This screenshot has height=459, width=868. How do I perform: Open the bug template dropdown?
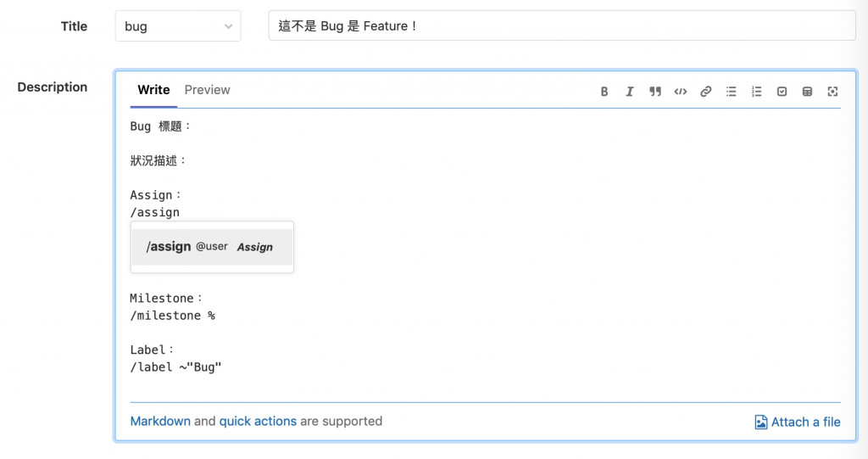(178, 26)
